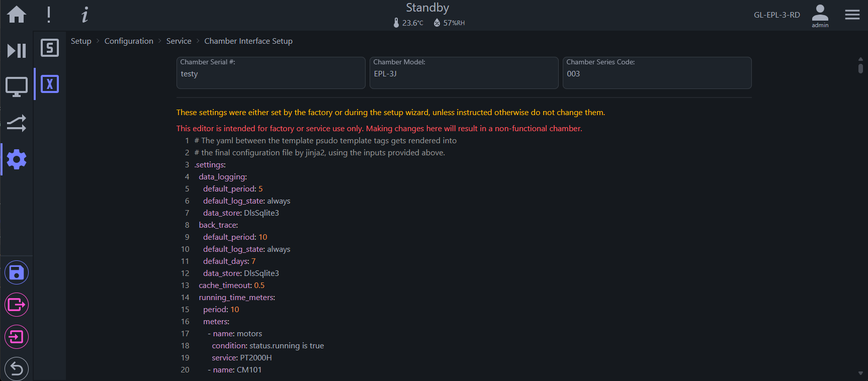This screenshot has width=868, height=381.
Task: Select the boxed X submenu icon
Action: pos(50,84)
